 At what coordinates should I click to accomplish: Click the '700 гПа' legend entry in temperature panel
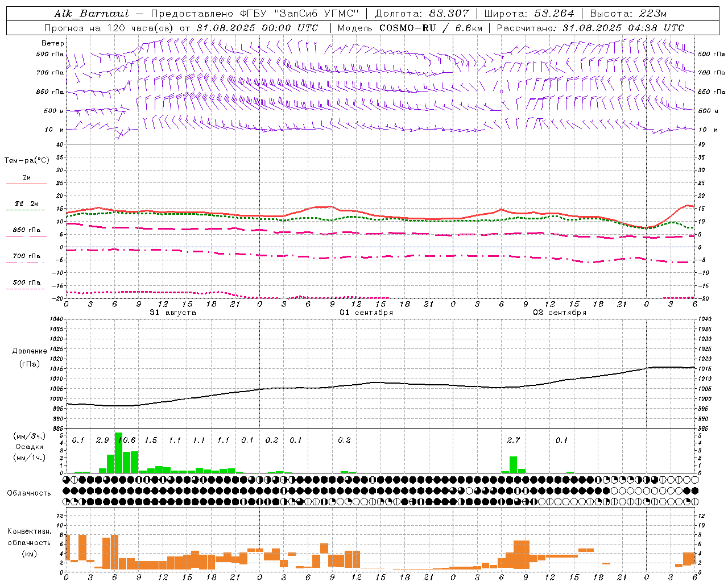27,256
